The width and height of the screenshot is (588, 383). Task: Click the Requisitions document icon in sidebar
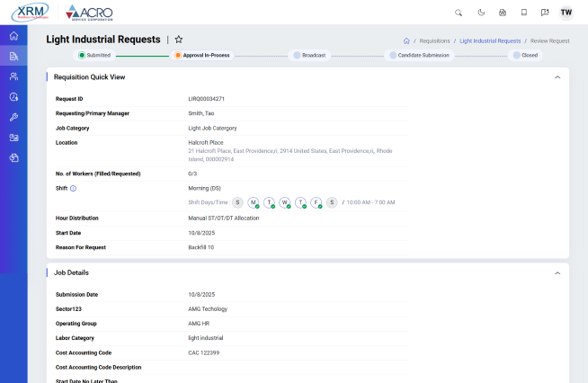[13, 56]
